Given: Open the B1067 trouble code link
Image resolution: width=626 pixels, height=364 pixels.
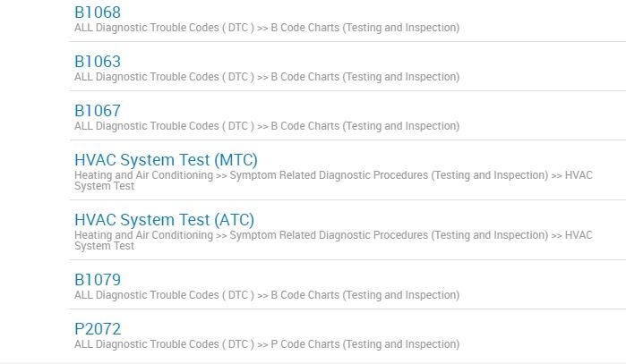Looking at the screenshot, I should pyautogui.click(x=98, y=111).
